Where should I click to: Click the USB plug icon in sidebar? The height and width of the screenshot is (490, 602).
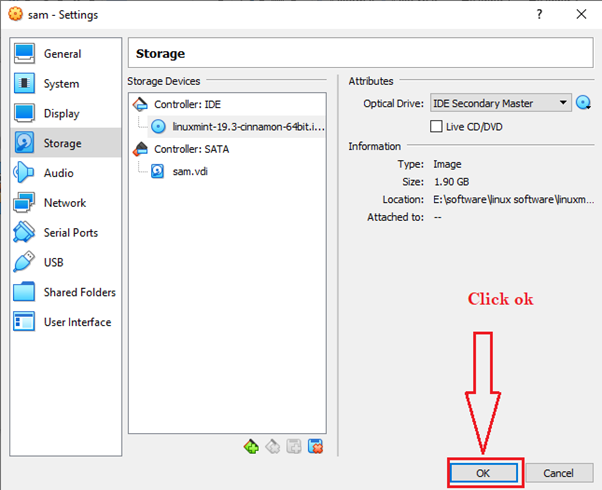click(25, 263)
